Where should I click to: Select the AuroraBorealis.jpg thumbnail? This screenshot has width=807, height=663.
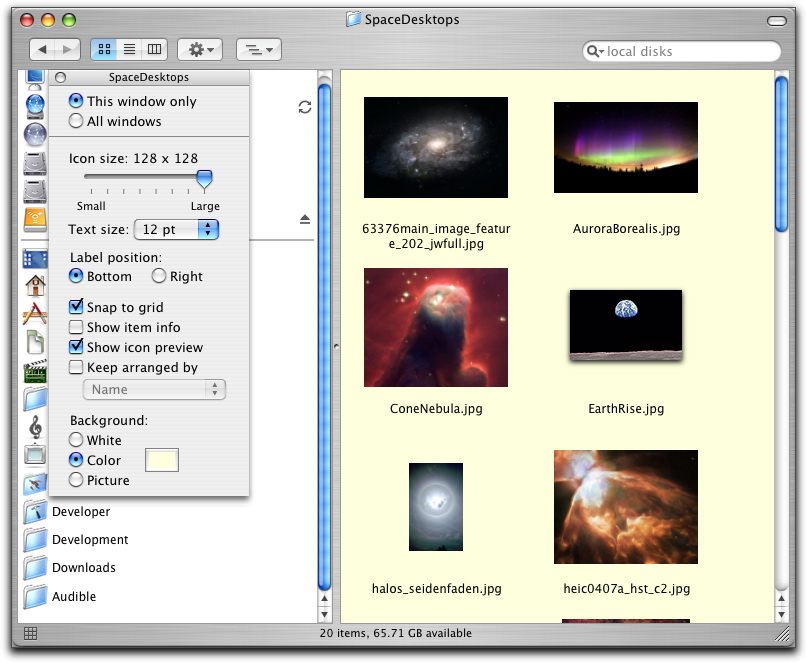coord(626,147)
